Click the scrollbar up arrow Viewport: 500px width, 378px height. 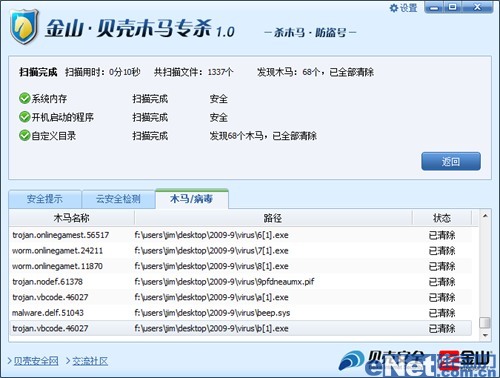point(485,216)
